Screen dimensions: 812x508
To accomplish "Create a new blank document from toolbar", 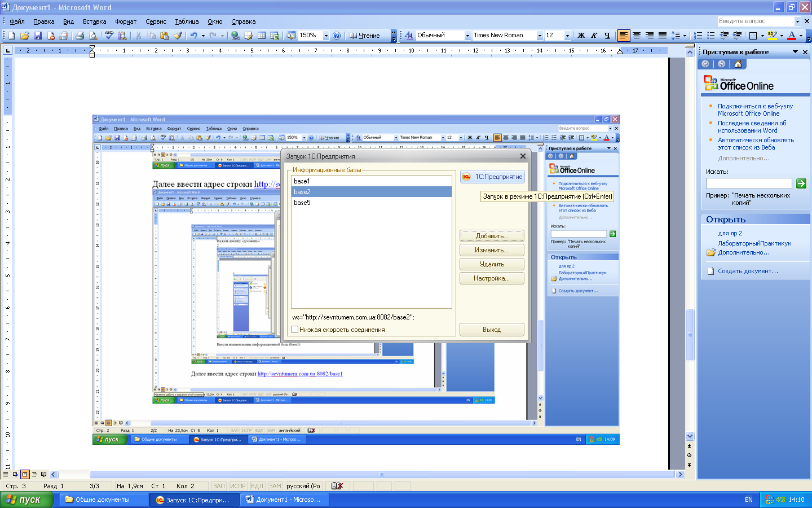I will point(11,36).
